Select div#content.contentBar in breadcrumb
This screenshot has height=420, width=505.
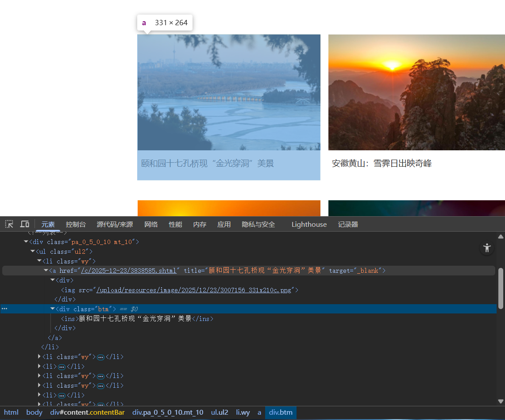[87, 412]
